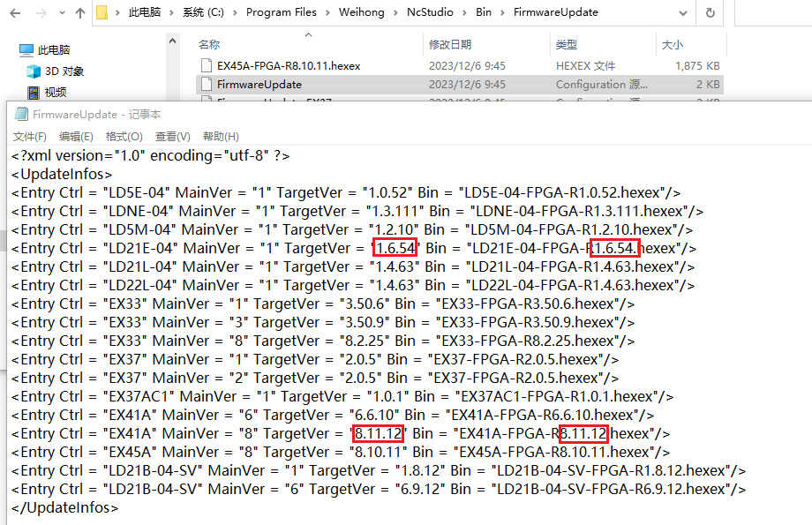Click the 视频 film icon in navigation pane

pos(34,92)
